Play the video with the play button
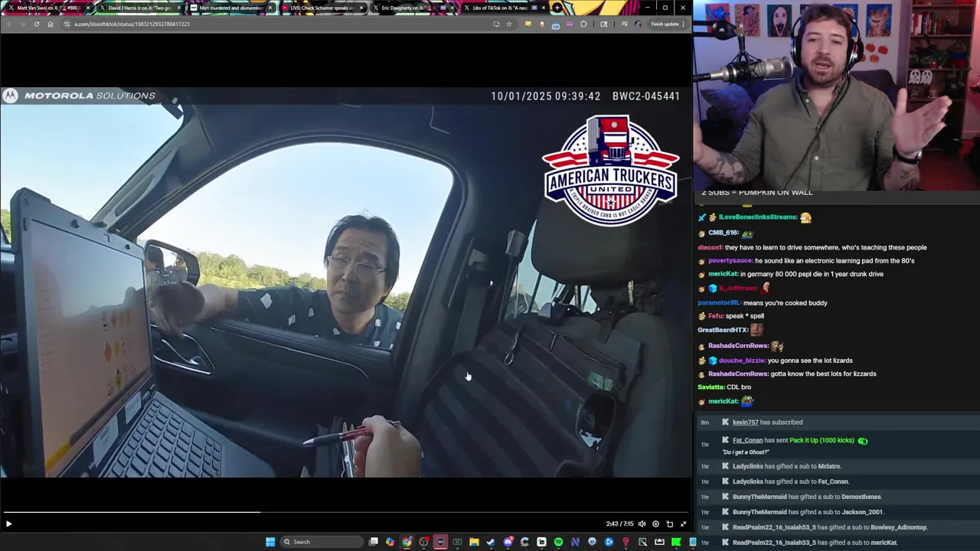 pos(8,524)
